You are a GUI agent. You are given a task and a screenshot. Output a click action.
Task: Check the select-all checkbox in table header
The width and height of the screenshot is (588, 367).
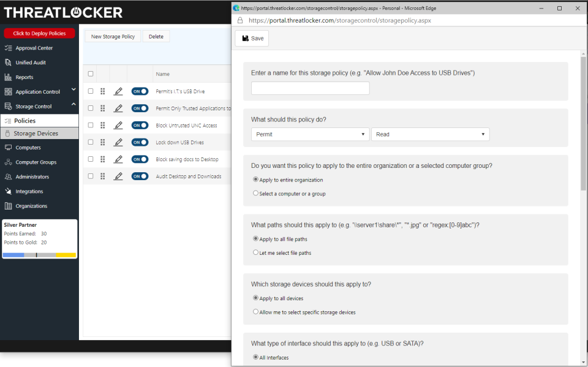click(x=91, y=74)
